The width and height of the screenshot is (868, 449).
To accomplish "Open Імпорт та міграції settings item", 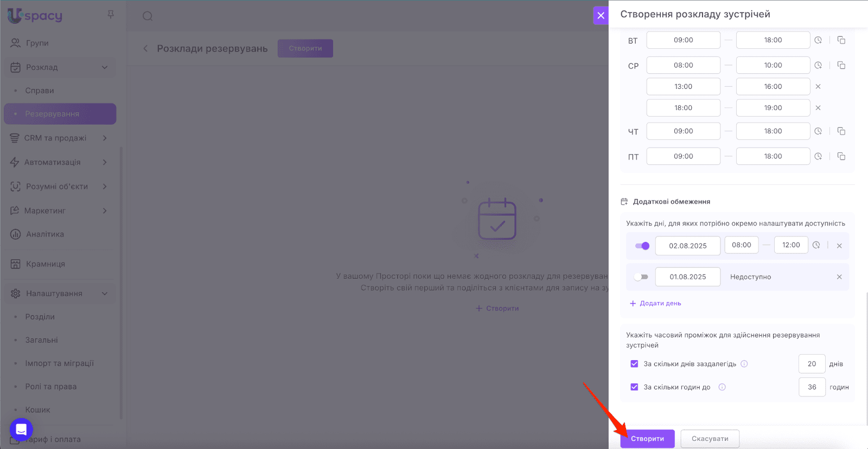I will pos(60,363).
